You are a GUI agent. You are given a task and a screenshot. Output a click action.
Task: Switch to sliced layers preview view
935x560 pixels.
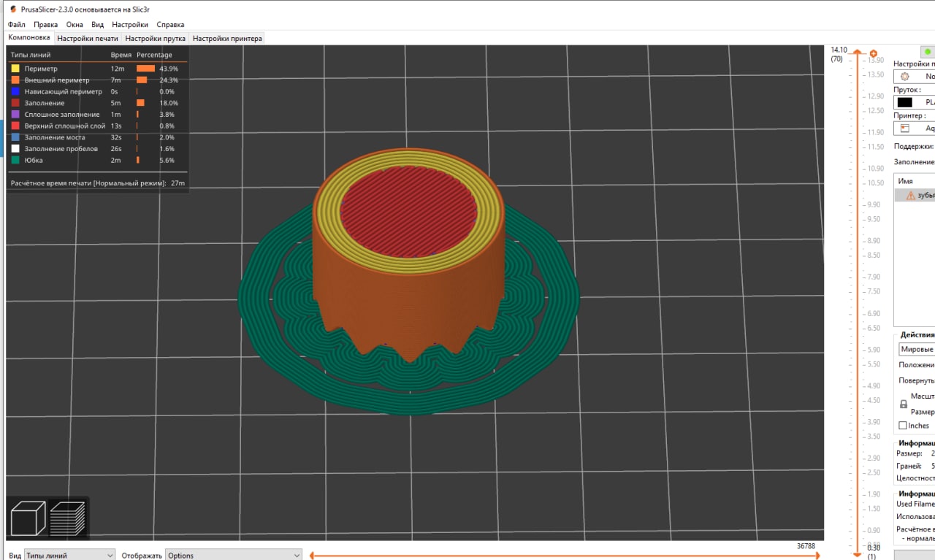(68, 519)
